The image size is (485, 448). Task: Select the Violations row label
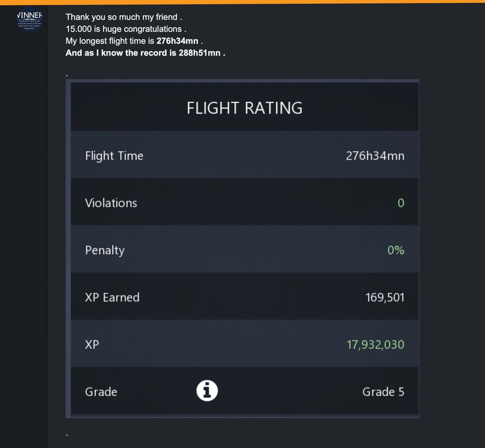click(x=111, y=203)
